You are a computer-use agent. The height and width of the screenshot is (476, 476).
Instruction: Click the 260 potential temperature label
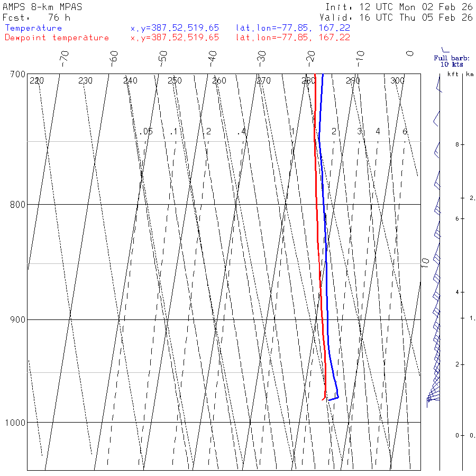pyautogui.click(x=219, y=81)
